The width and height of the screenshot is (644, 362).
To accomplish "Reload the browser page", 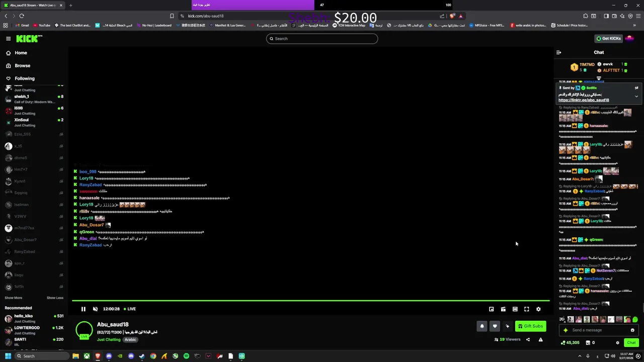I will (x=22, y=16).
